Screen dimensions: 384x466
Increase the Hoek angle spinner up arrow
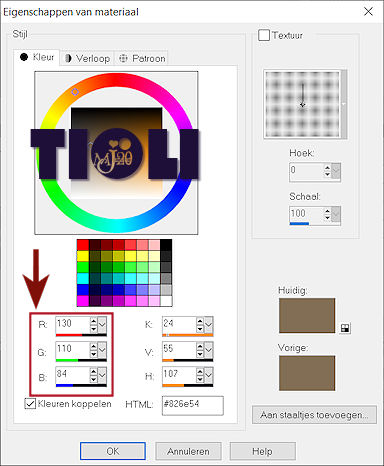tap(327, 168)
